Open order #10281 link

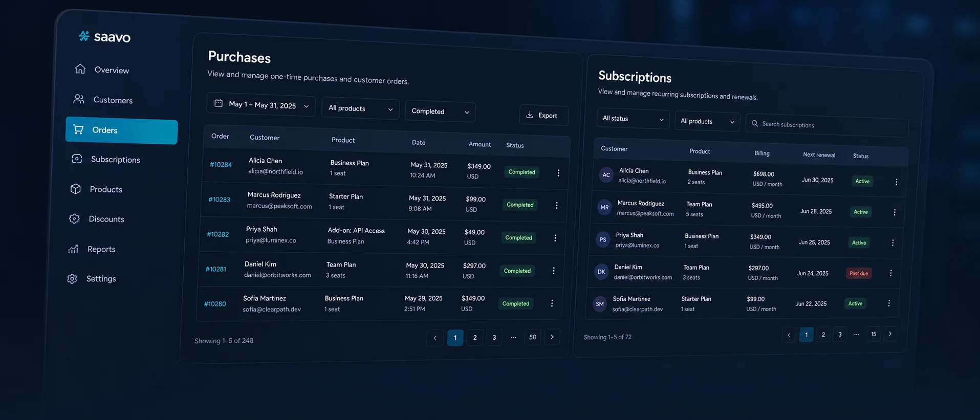tap(216, 269)
